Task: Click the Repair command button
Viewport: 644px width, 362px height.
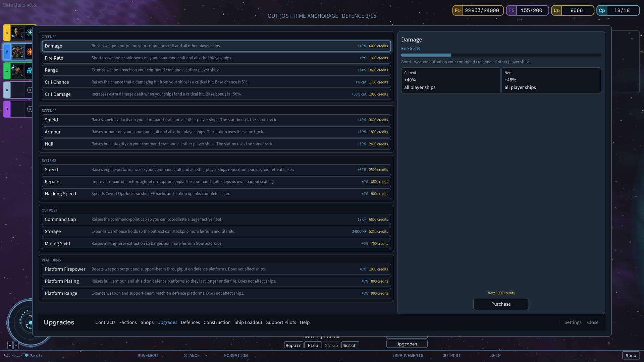Action: click(293, 345)
